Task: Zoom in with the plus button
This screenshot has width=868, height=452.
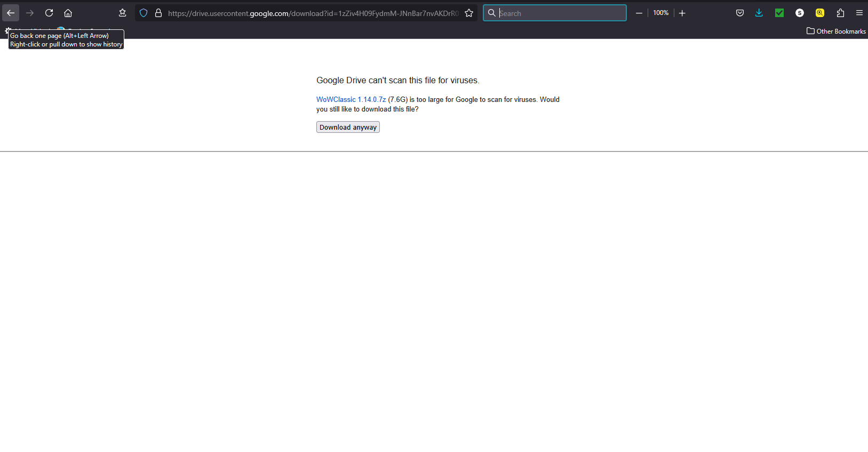Action: (x=682, y=13)
